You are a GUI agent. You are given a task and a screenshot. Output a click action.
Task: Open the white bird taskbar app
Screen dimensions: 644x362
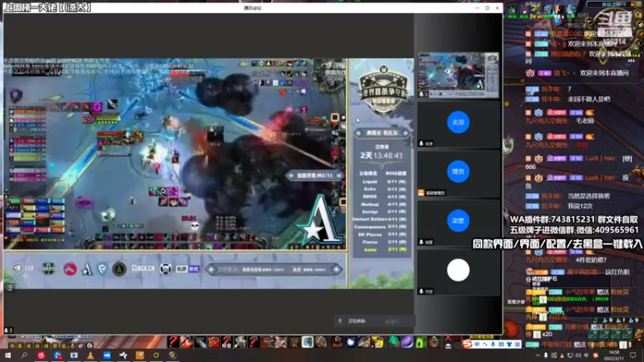[123, 356]
